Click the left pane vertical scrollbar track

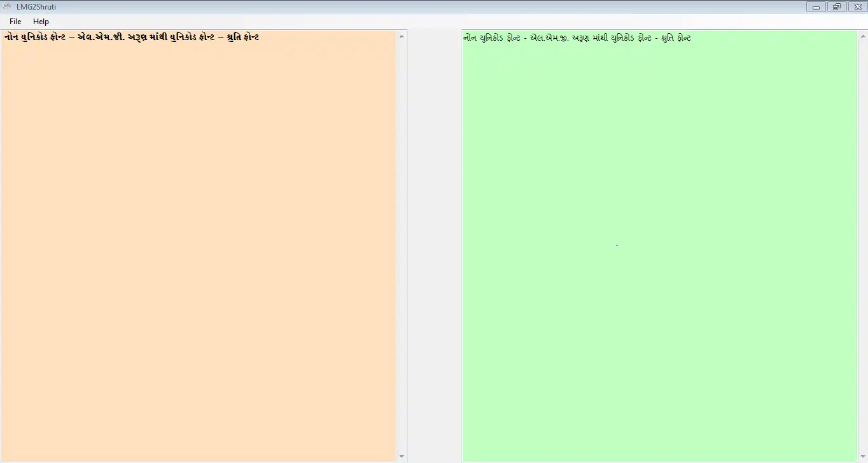coord(402,246)
